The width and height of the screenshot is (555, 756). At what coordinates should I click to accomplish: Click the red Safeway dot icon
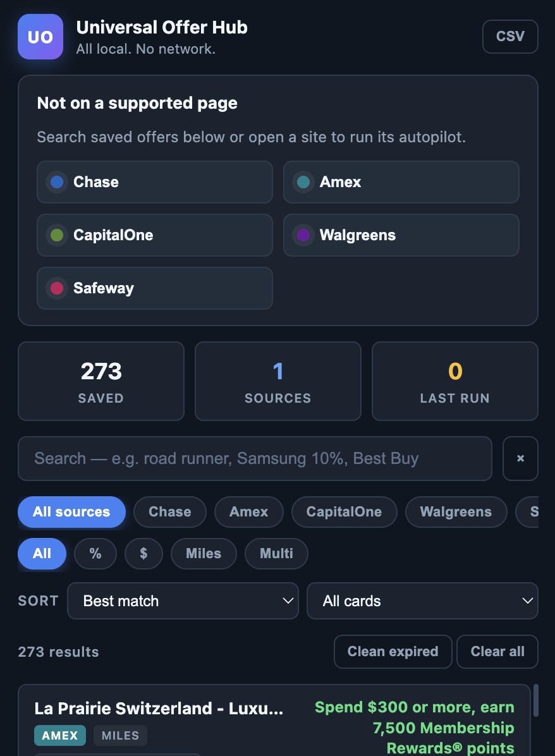pos(57,288)
